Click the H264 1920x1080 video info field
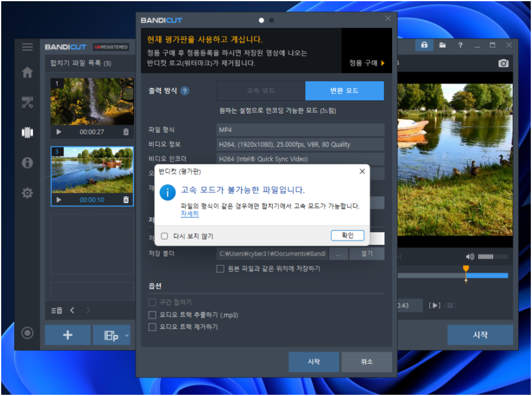 (300, 145)
